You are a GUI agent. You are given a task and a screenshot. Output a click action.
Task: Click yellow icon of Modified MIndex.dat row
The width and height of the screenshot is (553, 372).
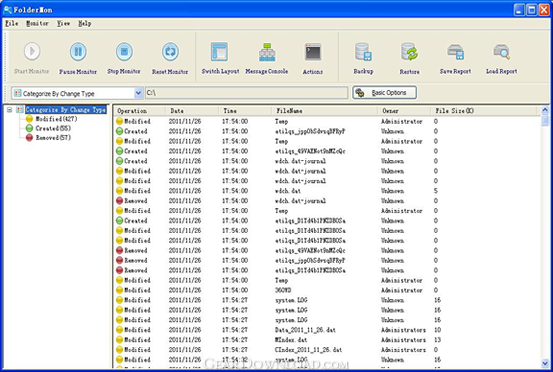(120, 340)
